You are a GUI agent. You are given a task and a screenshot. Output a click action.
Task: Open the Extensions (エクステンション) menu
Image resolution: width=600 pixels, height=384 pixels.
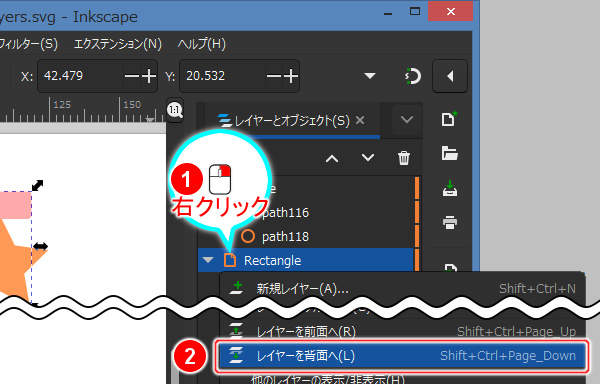point(117,44)
